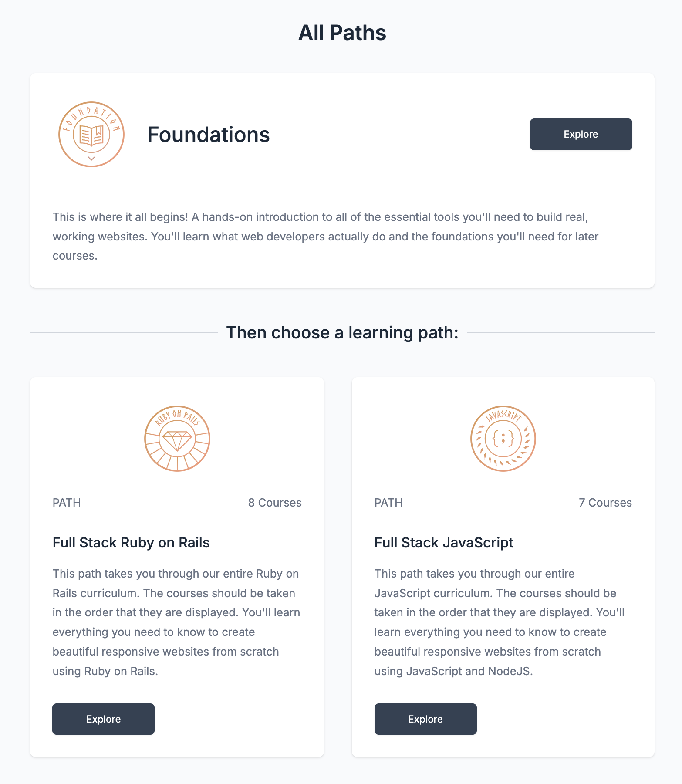The image size is (682, 784).
Task: Select the JavaScript curly-braces badge
Action: coord(503,439)
